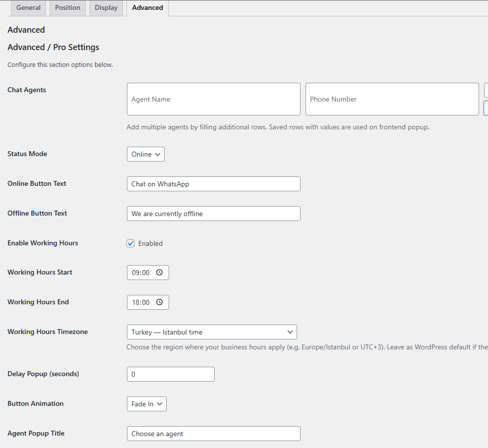Click the 'Enabled' checkbox label text
This screenshot has width=488, height=448.
pos(150,243)
